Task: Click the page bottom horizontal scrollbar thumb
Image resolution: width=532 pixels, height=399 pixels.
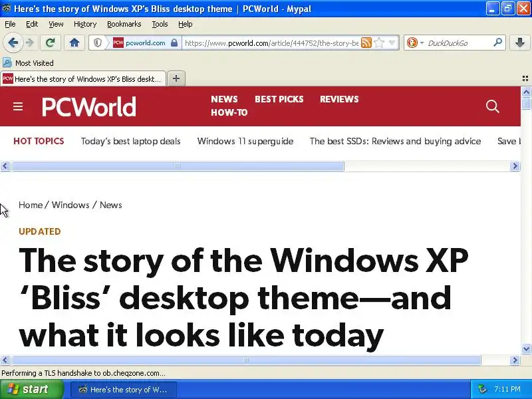Action: pos(246,360)
